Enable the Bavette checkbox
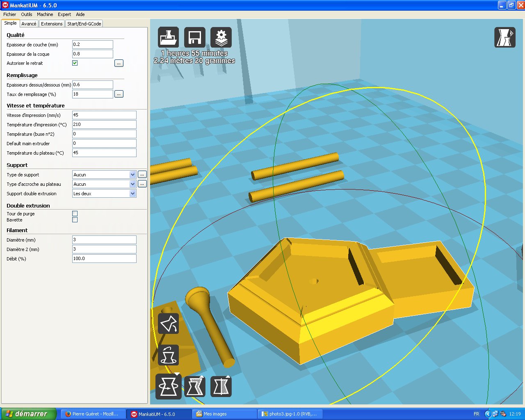525x420 pixels. pos(75,219)
